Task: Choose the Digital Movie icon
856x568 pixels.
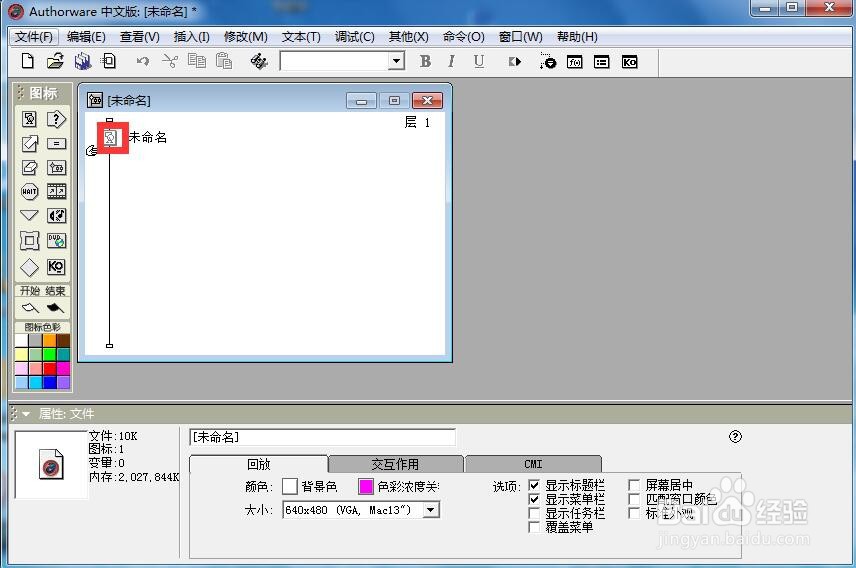Action: click(x=56, y=191)
